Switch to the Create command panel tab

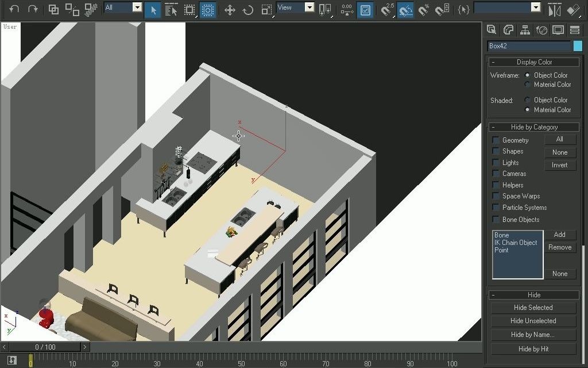[491, 29]
